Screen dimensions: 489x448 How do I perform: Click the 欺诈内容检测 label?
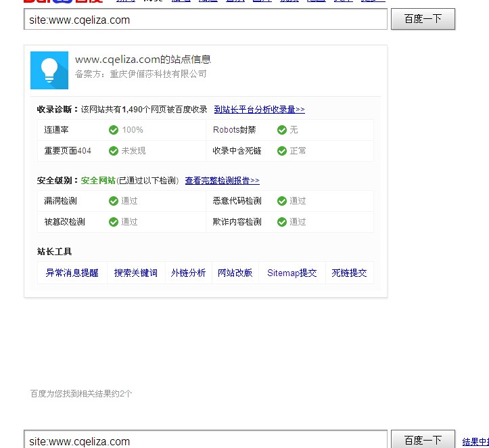click(237, 222)
